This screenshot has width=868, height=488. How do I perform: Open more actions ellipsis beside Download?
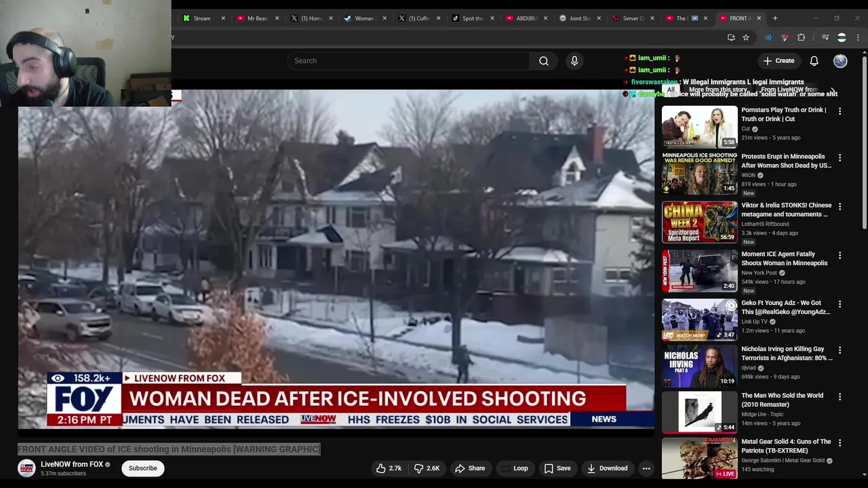(x=646, y=468)
